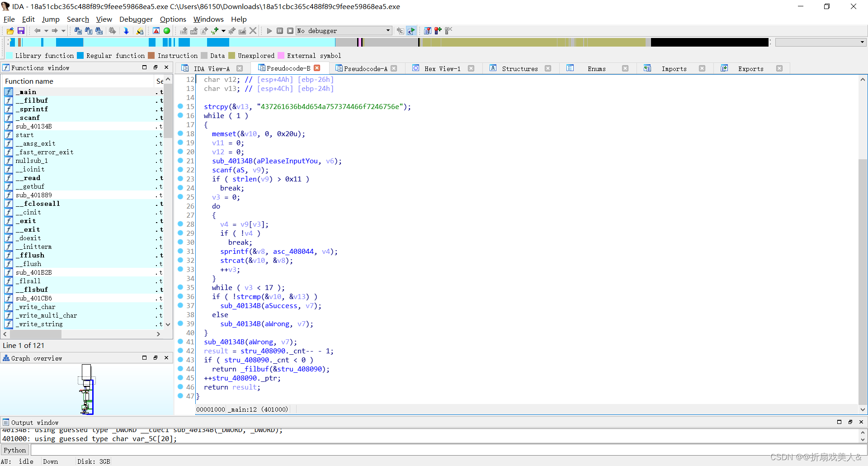Click the blue down-arrow jump icon
Image resolution: width=868 pixels, height=466 pixels.
[x=126, y=31]
